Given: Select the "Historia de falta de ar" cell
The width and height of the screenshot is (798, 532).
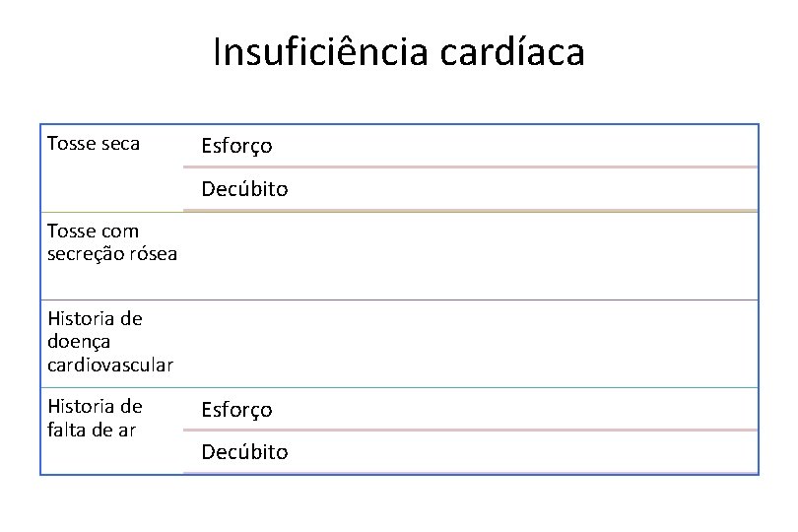Looking at the screenshot, I should [112, 432].
